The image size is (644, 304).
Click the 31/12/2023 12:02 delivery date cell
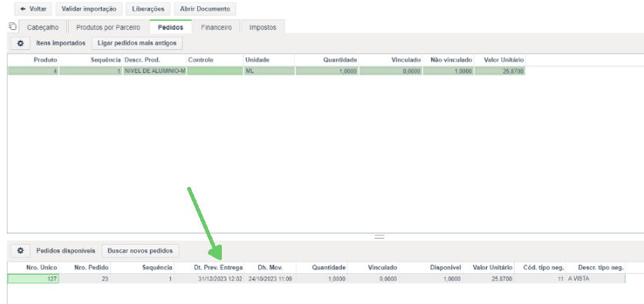pos(209,279)
